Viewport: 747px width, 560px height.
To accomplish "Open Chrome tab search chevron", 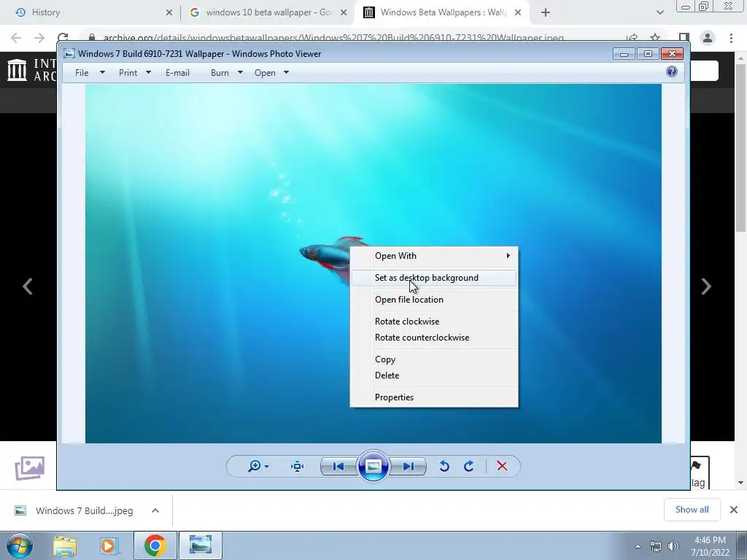I will (659, 12).
